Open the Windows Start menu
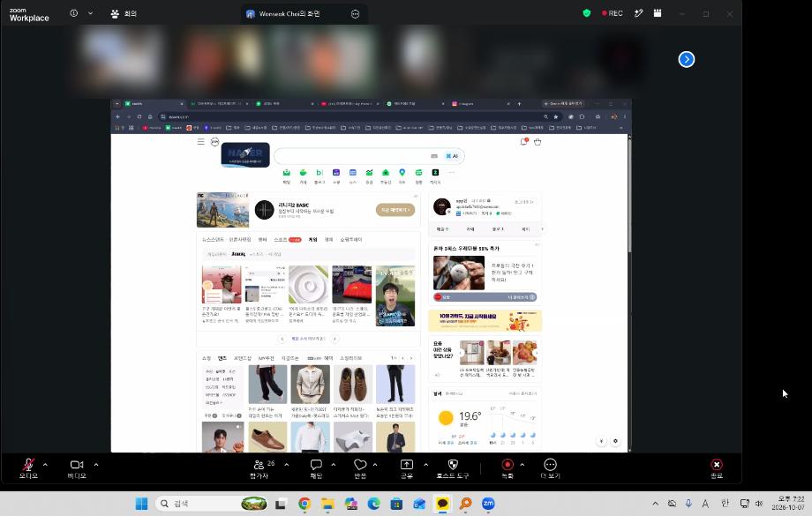 point(141,504)
